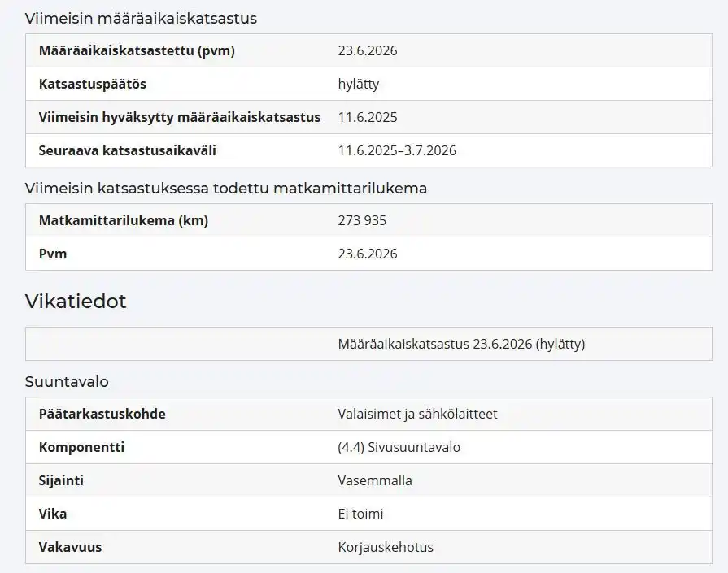Click the Vikatiedot heading
This screenshot has height=573, width=728.
75,301
